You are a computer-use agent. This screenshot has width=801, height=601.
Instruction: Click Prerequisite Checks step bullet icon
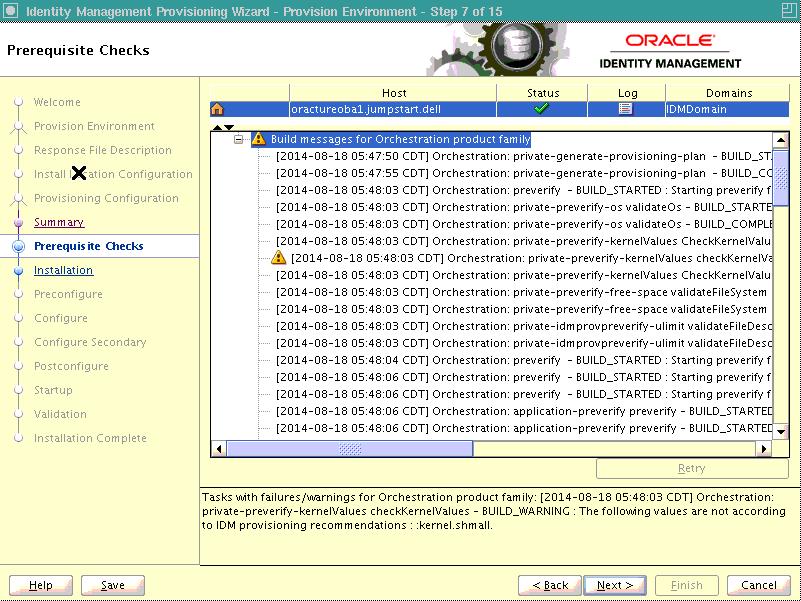click(x=18, y=246)
